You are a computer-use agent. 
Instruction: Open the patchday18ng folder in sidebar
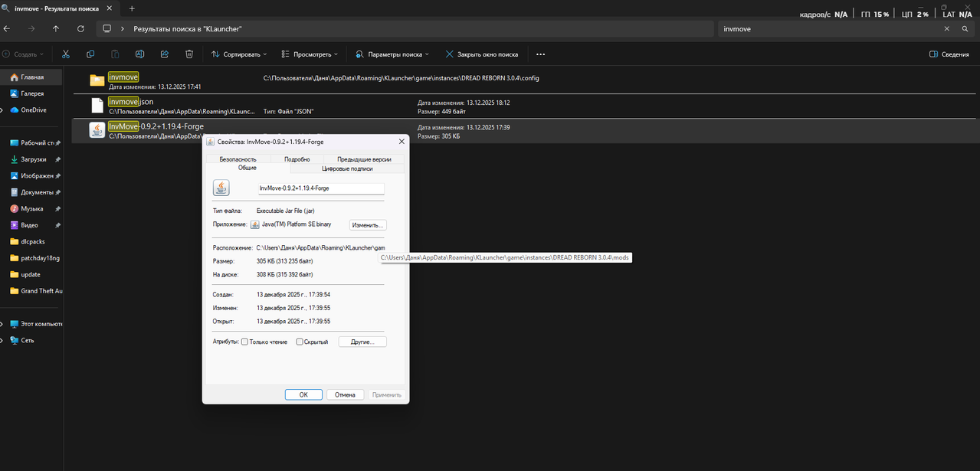pos(35,258)
